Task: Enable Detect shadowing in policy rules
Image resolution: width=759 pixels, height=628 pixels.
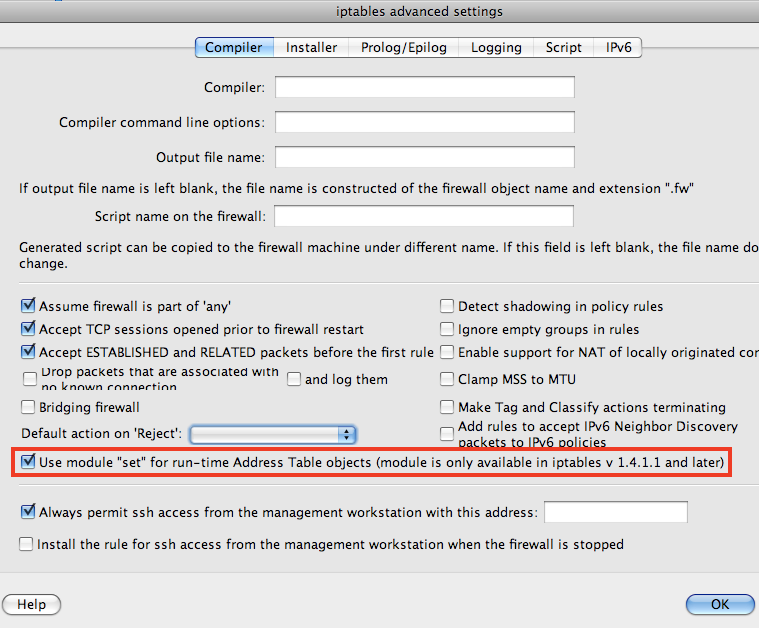Action: pyautogui.click(x=447, y=306)
